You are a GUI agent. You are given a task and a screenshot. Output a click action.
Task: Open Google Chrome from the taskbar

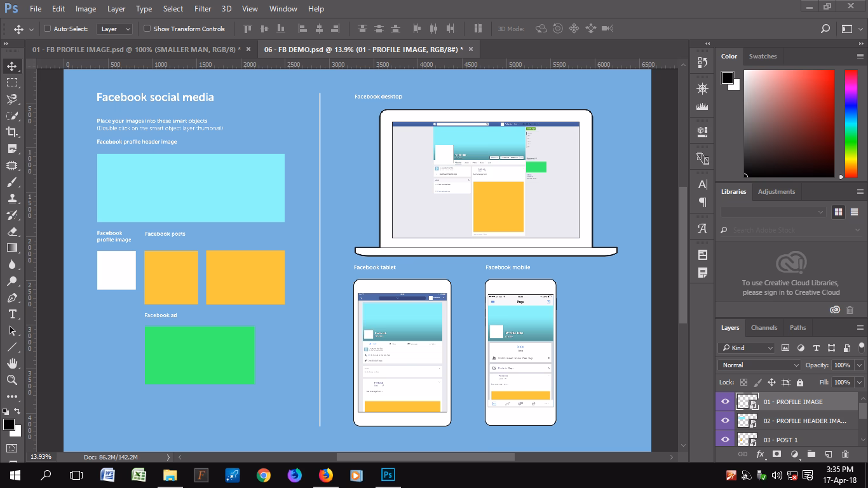(x=263, y=475)
